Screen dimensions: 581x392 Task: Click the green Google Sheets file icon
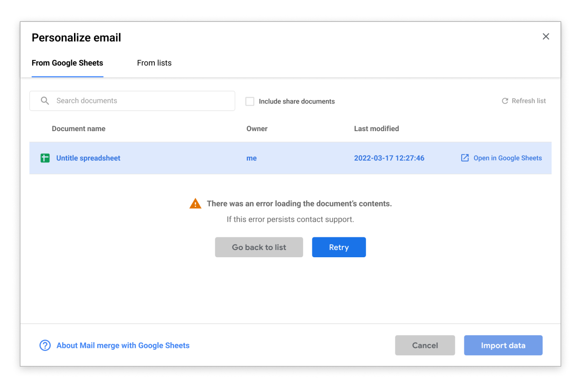coord(45,158)
